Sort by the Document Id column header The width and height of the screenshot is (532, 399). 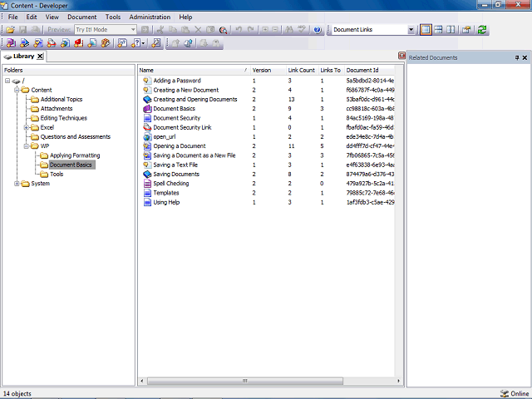pyautogui.click(x=369, y=70)
